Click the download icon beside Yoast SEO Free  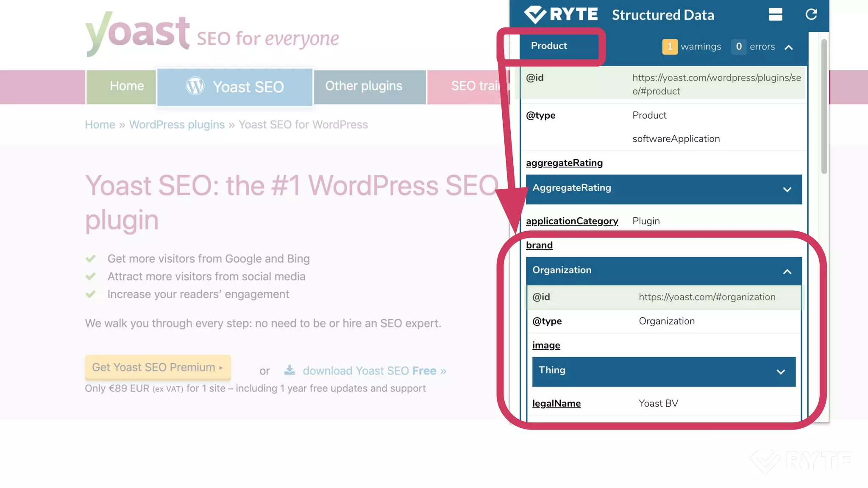pyautogui.click(x=289, y=370)
